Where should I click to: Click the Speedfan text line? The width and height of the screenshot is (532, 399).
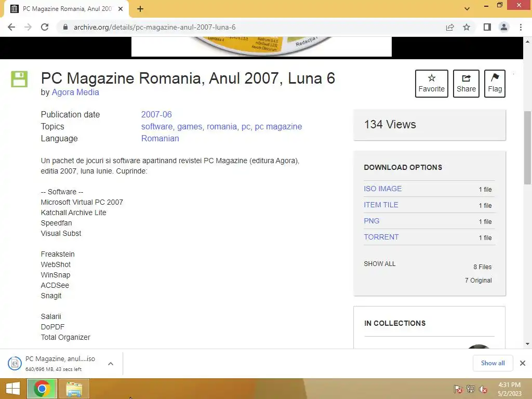coord(56,223)
